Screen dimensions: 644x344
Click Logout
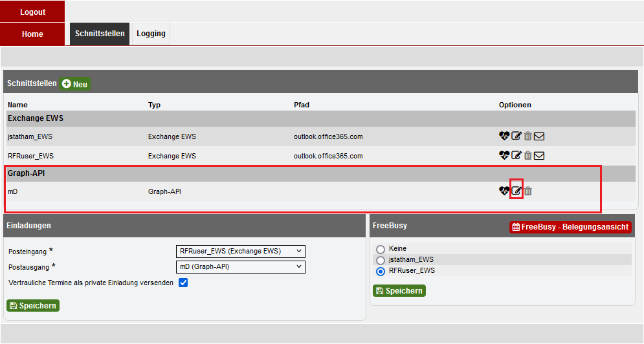coord(32,12)
